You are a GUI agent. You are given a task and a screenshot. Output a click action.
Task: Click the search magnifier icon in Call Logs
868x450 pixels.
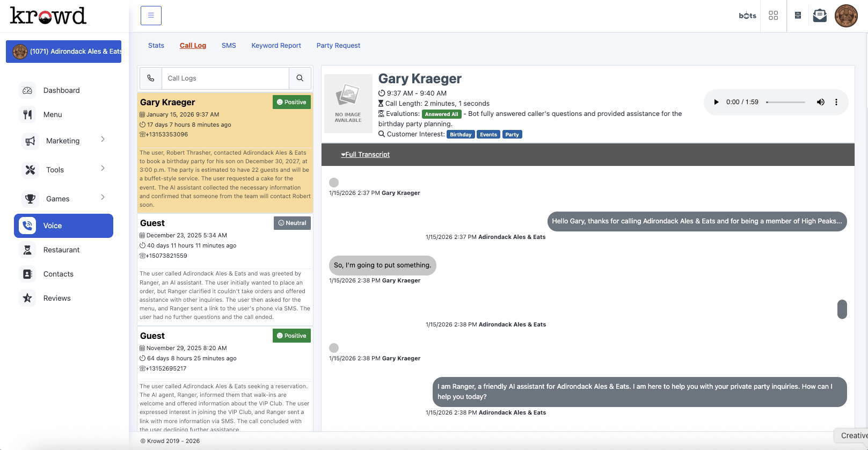[300, 78]
